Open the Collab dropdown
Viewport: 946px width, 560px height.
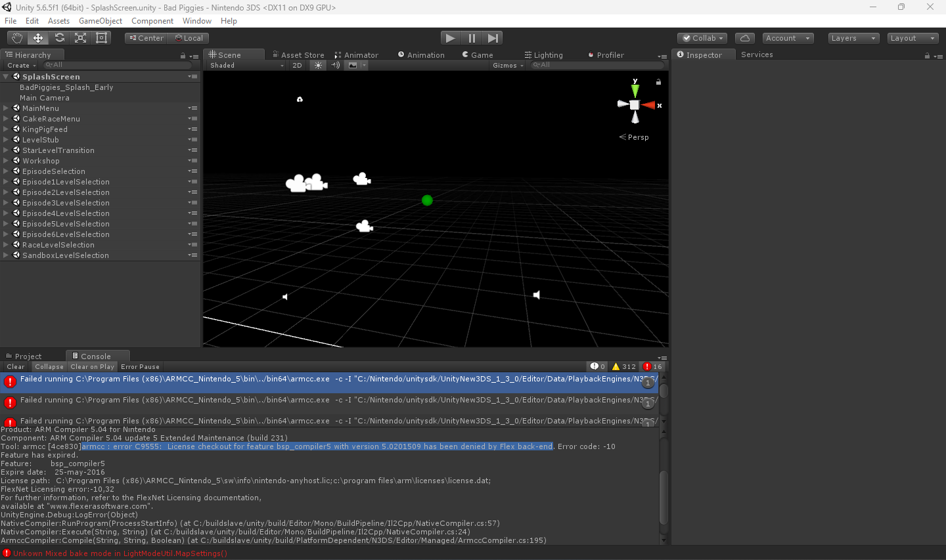tap(702, 38)
